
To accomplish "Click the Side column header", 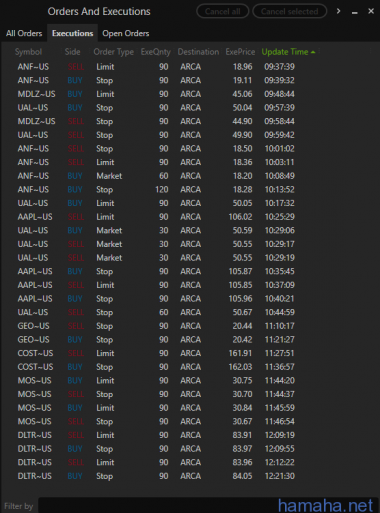I will 72,52.
